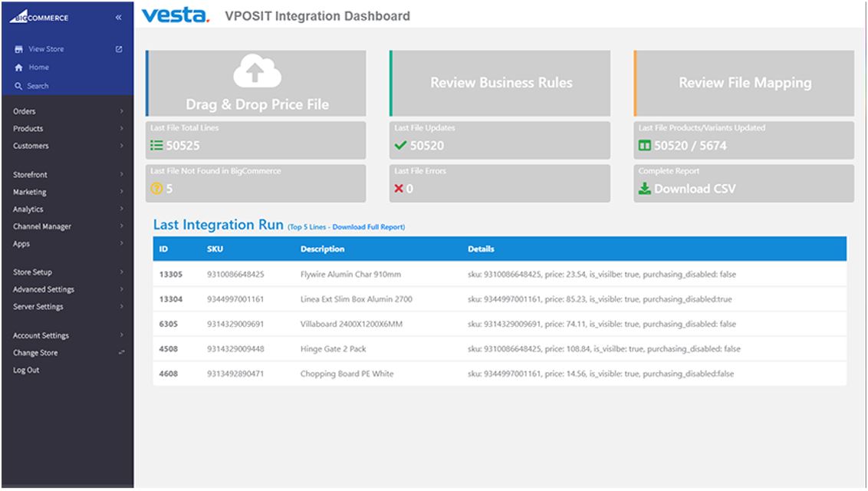868x491 pixels.
Task: Click the BigCommerce logo
Action: click(x=39, y=17)
